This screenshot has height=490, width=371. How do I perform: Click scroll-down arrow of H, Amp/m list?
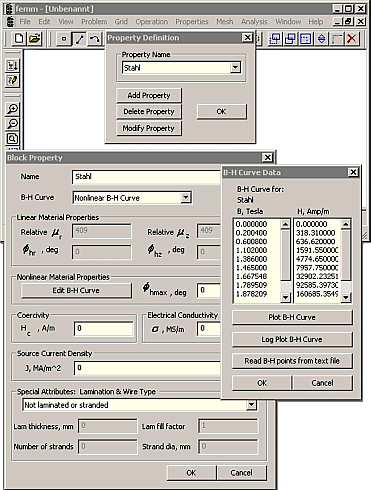(346, 298)
